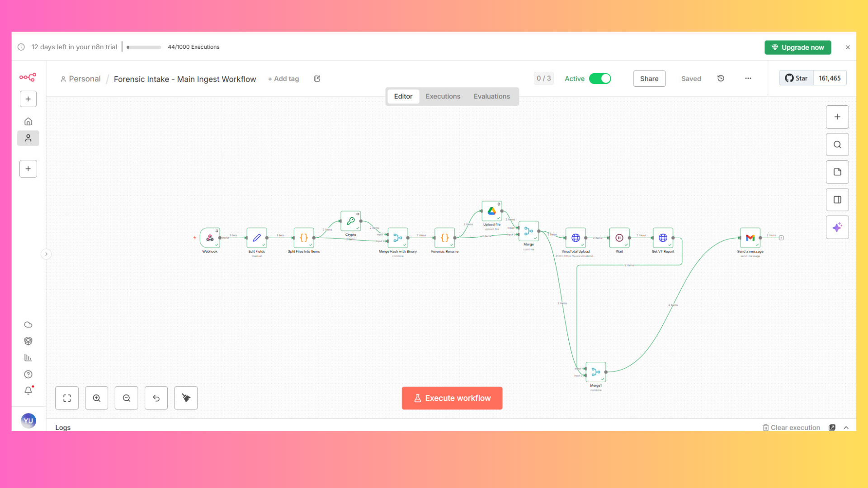Expand the collapsed sidebar chevron
Image resolution: width=868 pixels, height=488 pixels.
click(46, 254)
